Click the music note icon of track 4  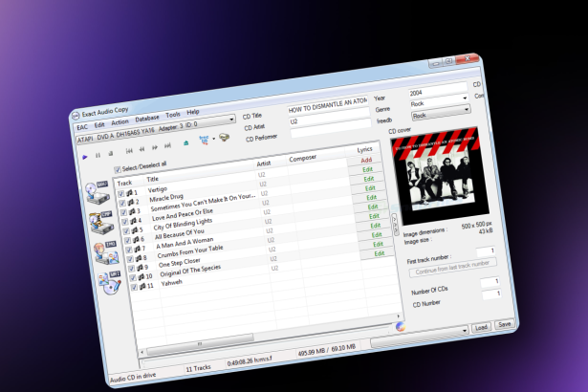pyautogui.click(x=134, y=221)
